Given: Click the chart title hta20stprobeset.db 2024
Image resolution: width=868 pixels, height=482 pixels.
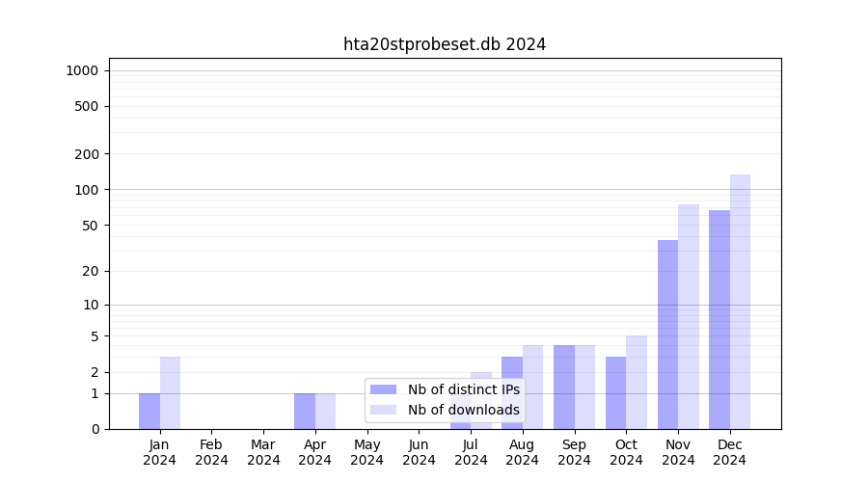Looking at the screenshot, I should (x=445, y=44).
